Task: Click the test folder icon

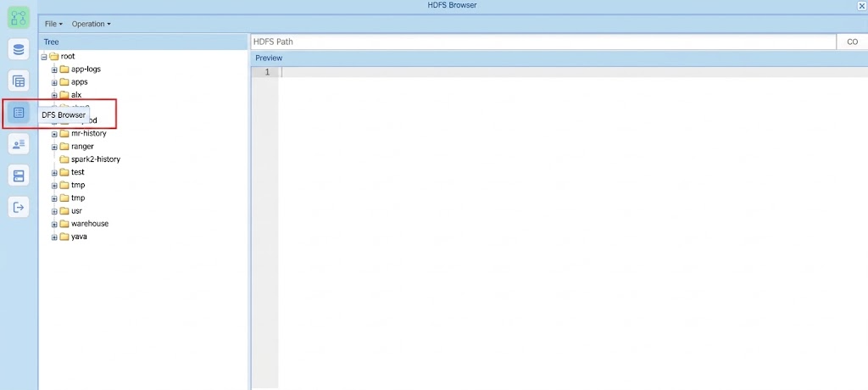Action: [64, 172]
